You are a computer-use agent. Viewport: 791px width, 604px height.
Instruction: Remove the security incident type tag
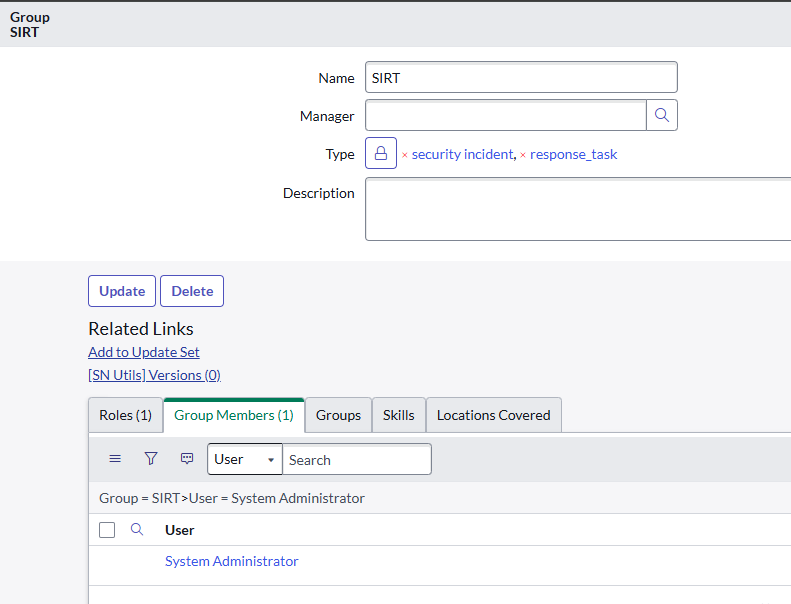point(405,155)
